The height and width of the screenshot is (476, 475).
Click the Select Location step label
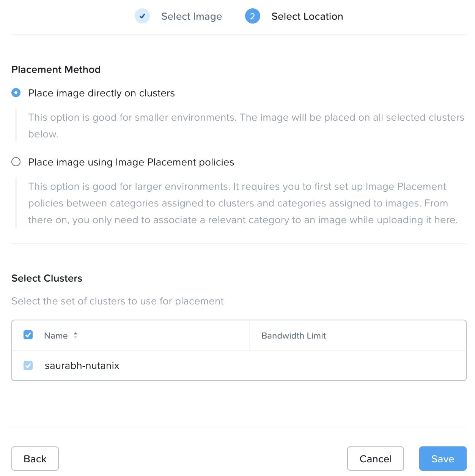pyautogui.click(x=307, y=16)
